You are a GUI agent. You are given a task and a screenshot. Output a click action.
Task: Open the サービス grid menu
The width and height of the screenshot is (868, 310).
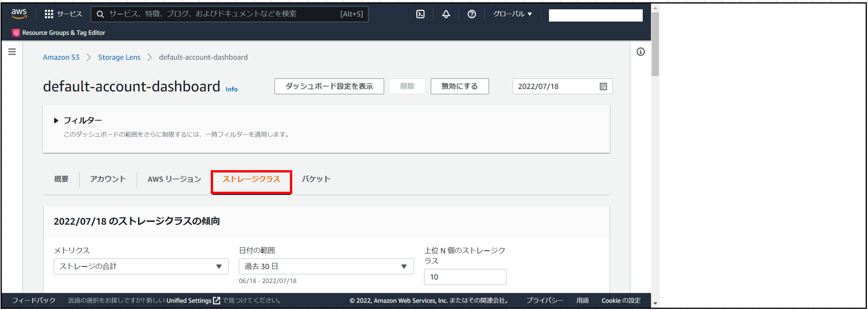click(x=63, y=14)
